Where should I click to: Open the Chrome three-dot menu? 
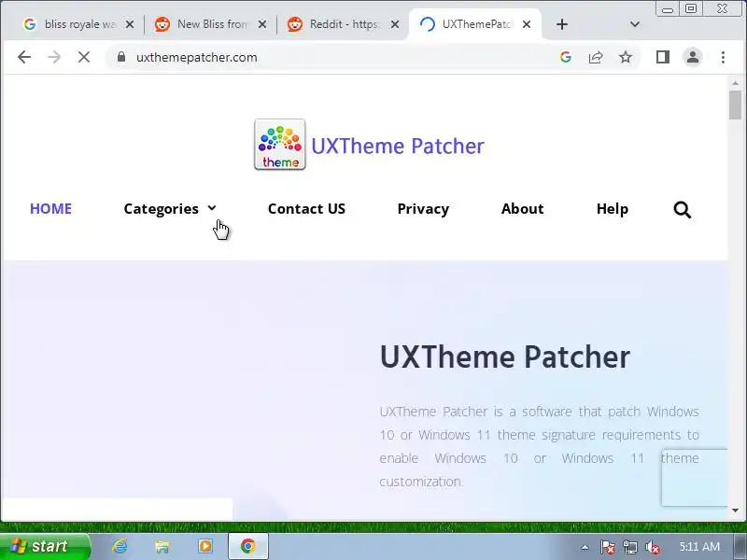click(x=723, y=57)
